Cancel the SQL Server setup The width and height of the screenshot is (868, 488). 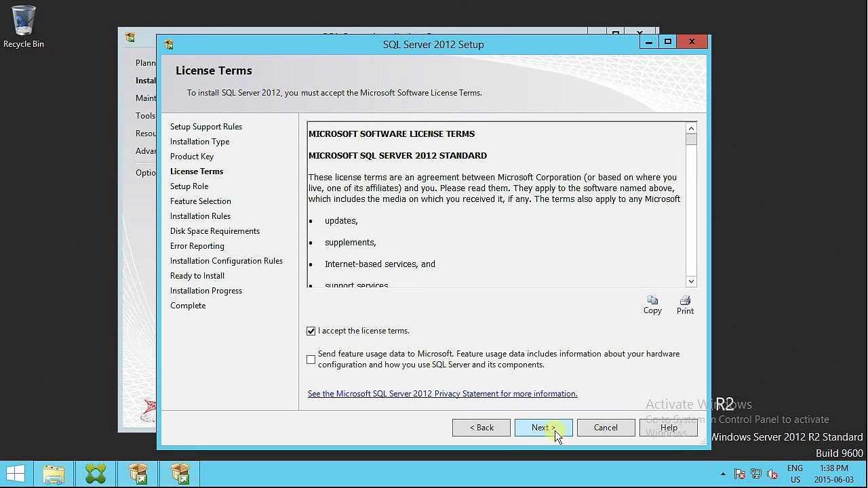(606, 428)
